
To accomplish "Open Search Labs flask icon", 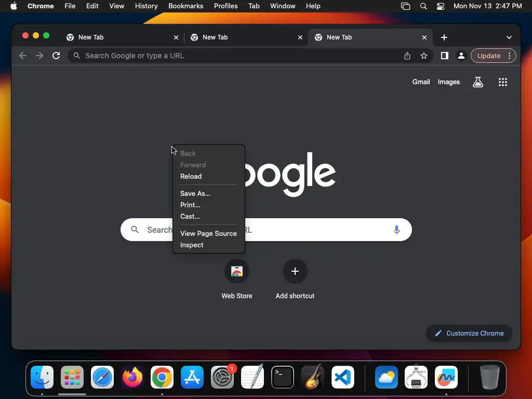I will pos(478,82).
